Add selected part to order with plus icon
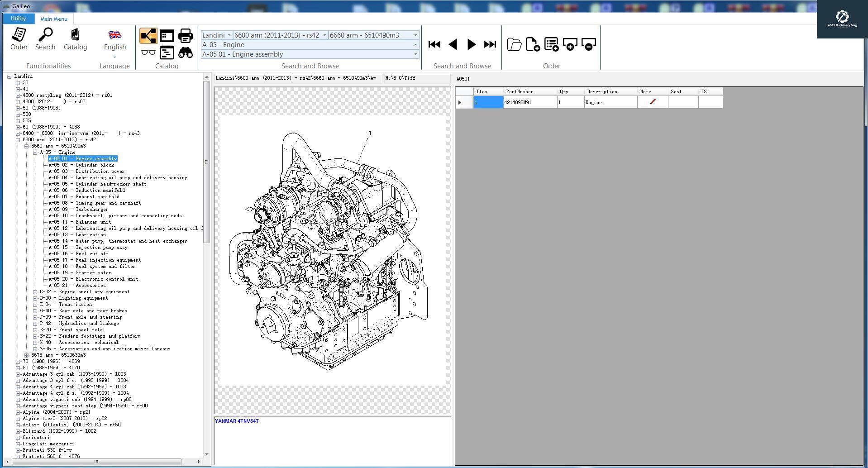The width and height of the screenshot is (868, 468). click(x=569, y=44)
